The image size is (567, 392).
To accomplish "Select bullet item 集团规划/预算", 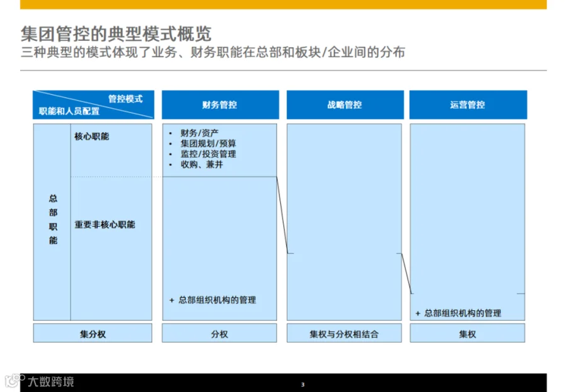I will [209, 143].
